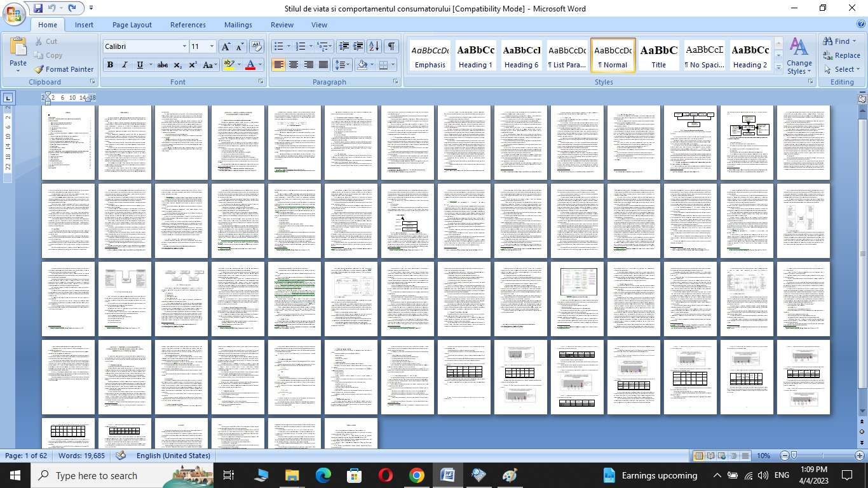Select the first page thumbnail of the document

coord(68,143)
